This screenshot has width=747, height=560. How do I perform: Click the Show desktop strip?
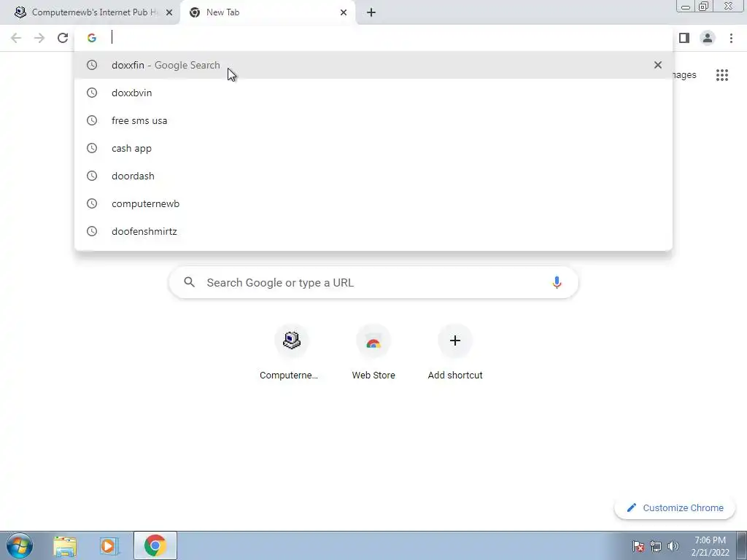[742, 545]
